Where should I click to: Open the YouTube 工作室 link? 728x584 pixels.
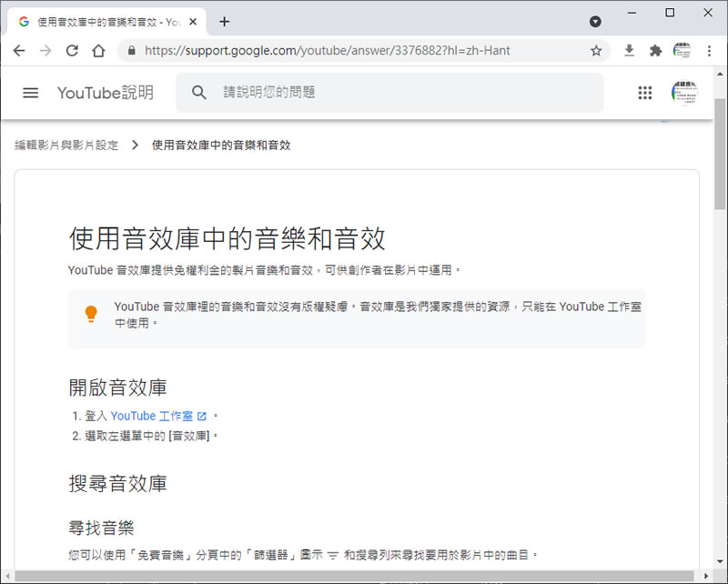pyautogui.click(x=152, y=416)
